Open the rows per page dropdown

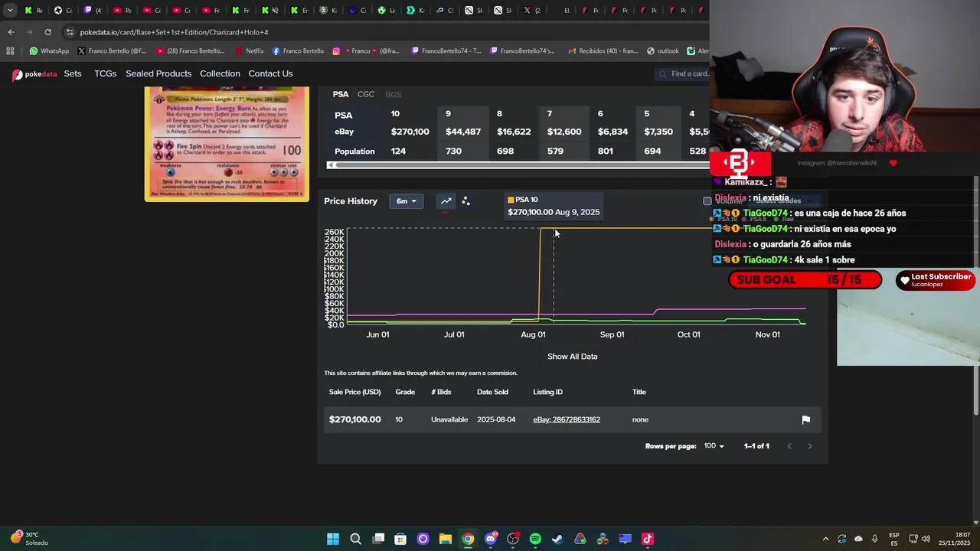pyautogui.click(x=714, y=446)
